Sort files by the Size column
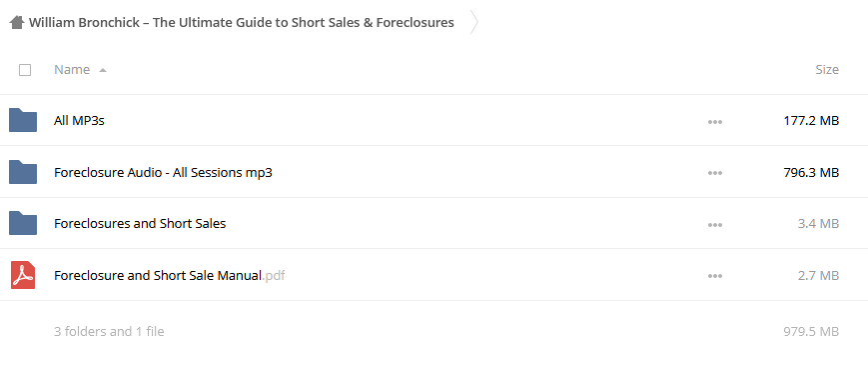Screen dimensions: 868x380 (827, 70)
